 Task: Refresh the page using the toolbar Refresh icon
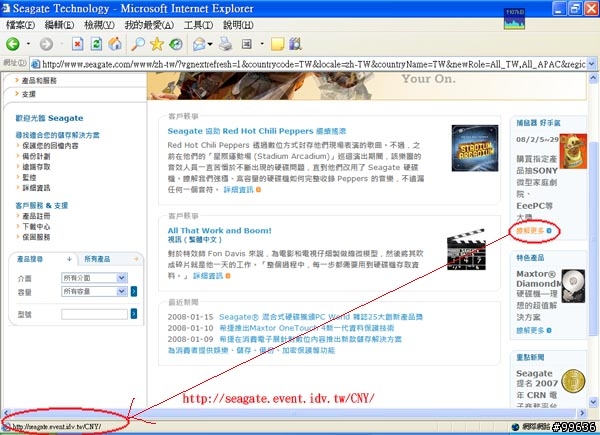click(96, 44)
